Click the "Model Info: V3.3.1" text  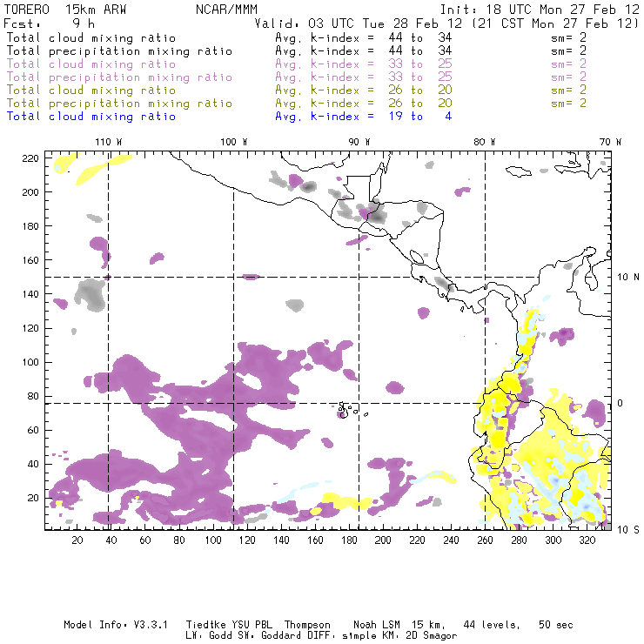click(116, 625)
